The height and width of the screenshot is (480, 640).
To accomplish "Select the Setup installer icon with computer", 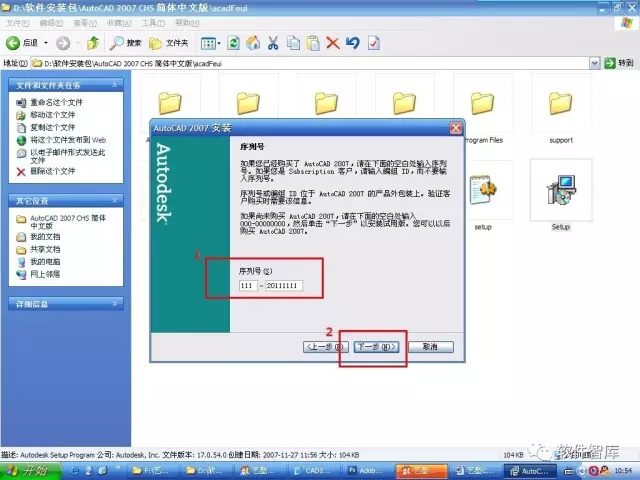I will (561, 190).
